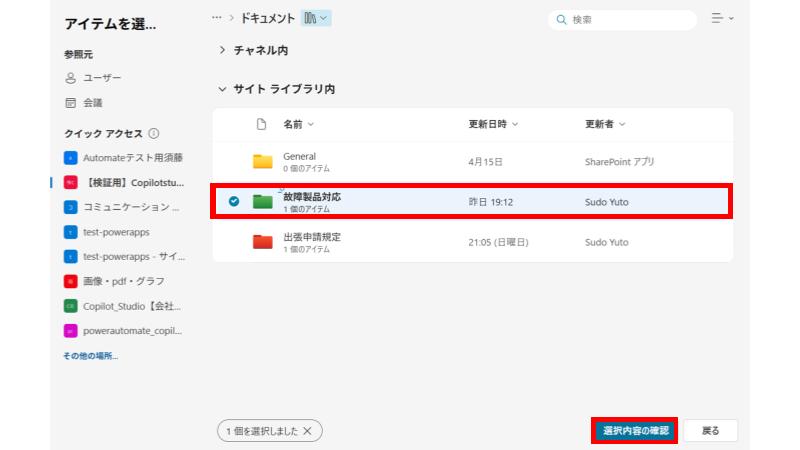Image resolution: width=800 pixels, height=450 pixels.
Task: Select 会議 source in sidebar
Action: [x=84, y=103]
